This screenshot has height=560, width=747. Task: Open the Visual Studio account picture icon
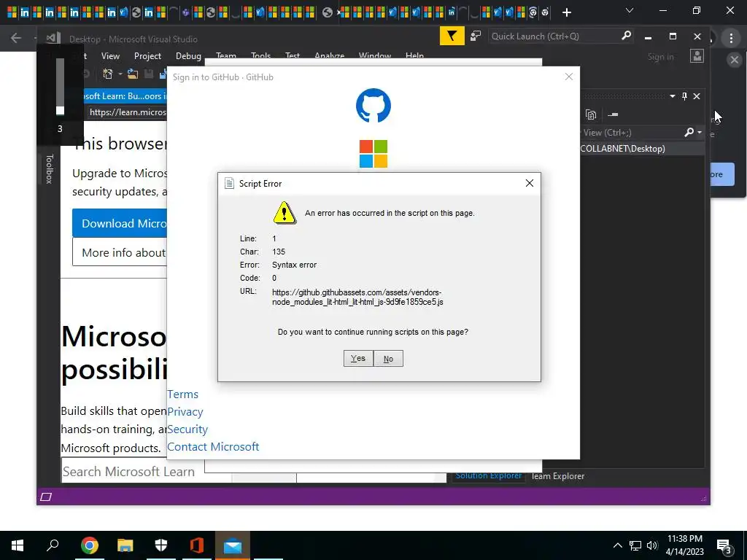click(x=697, y=56)
